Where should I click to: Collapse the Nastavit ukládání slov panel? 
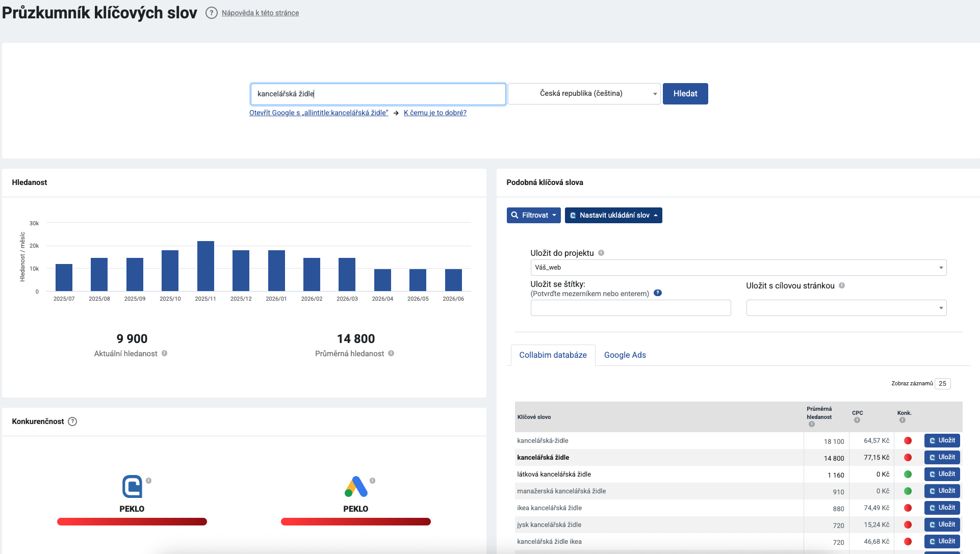pos(613,215)
